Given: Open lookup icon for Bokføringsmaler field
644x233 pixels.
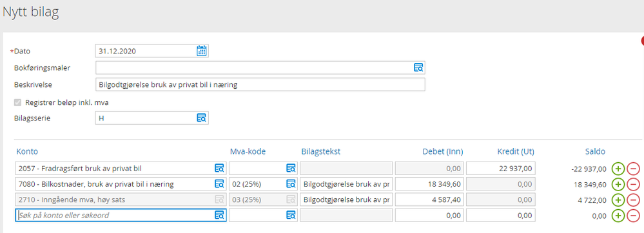Looking at the screenshot, I should click(x=418, y=68).
